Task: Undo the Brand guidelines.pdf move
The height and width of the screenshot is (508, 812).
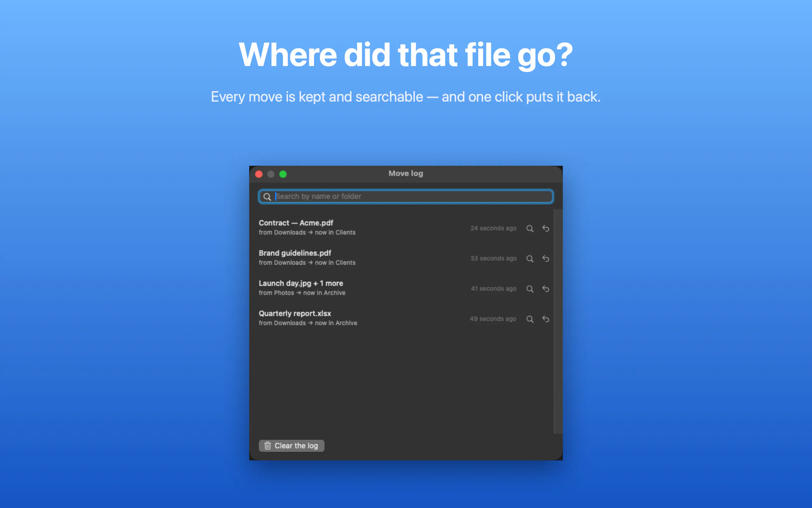Action: 546,259
